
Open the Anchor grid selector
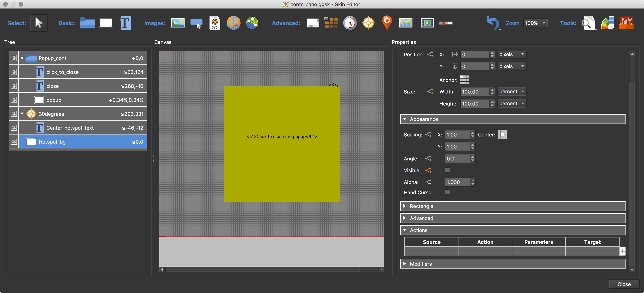pos(465,80)
